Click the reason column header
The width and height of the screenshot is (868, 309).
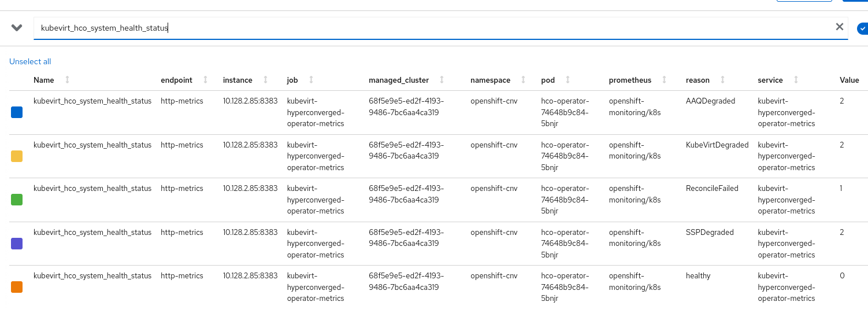coord(698,80)
